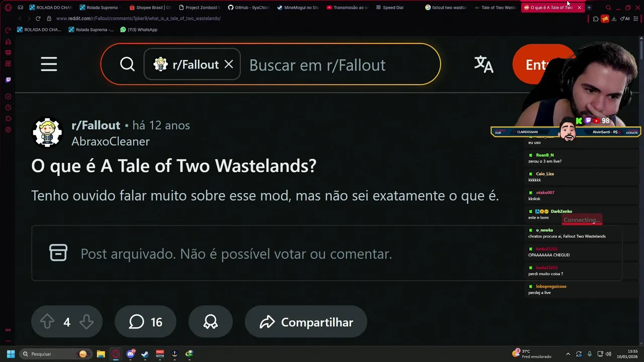
Task: Open the translation language icon
Action: click(484, 64)
